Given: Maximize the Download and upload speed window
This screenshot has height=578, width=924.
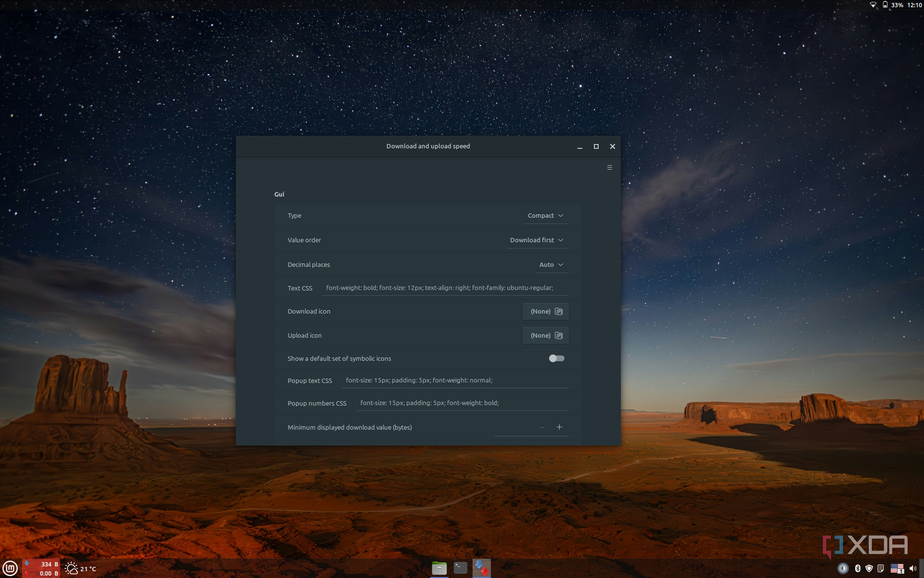Looking at the screenshot, I should point(596,146).
